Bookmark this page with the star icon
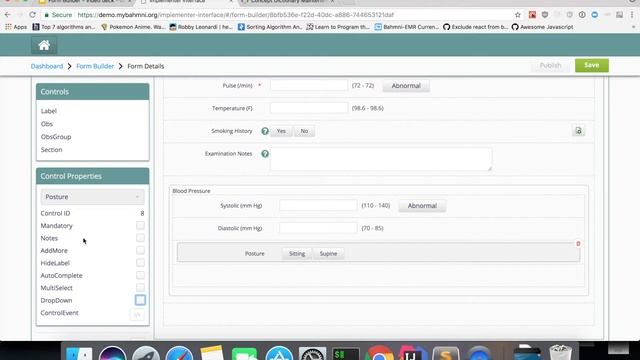 click(x=518, y=15)
